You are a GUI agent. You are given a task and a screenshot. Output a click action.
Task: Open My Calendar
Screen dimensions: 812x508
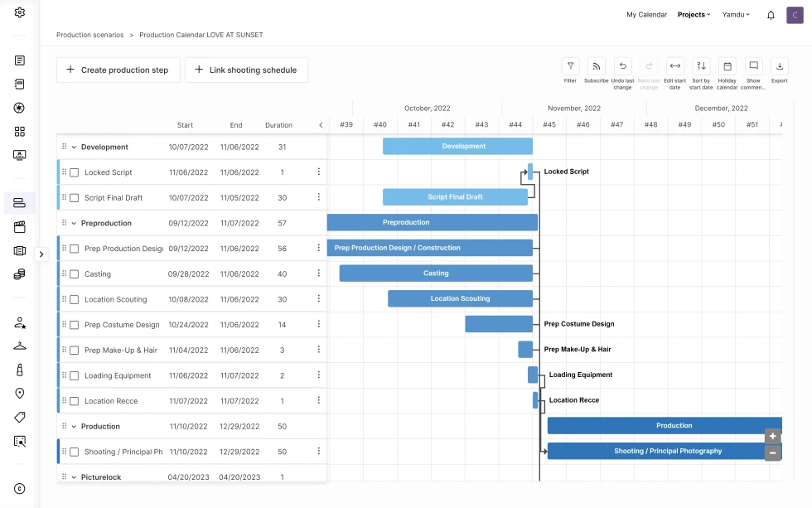tap(646, 14)
